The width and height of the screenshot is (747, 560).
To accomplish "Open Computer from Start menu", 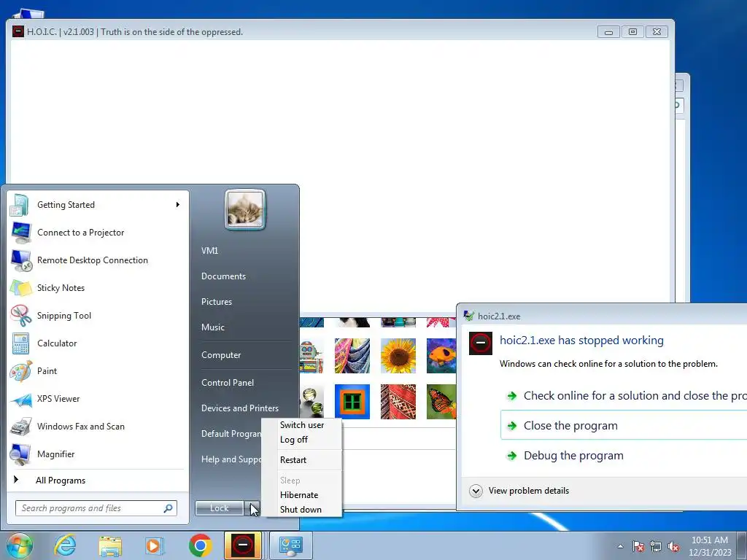I will 221,355.
